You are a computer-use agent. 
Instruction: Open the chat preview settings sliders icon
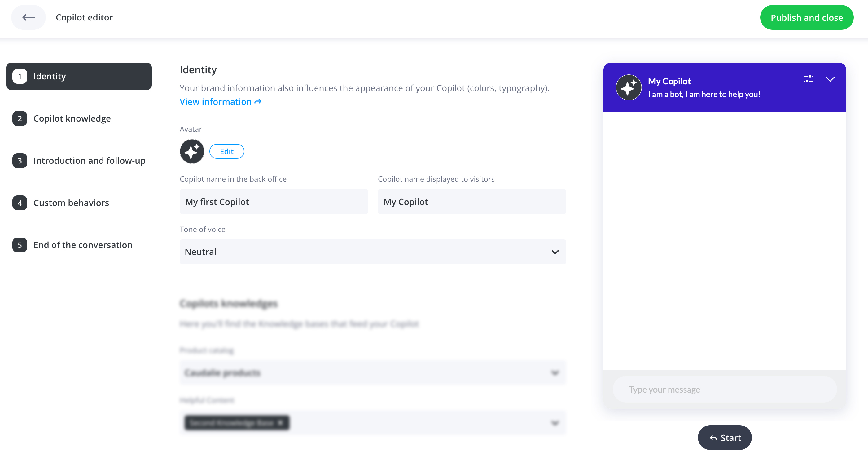click(x=808, y=79)
